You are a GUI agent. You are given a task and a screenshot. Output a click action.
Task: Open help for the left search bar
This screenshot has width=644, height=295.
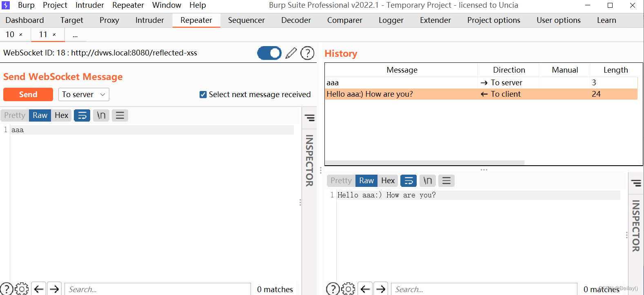click(x=7, y=289)
